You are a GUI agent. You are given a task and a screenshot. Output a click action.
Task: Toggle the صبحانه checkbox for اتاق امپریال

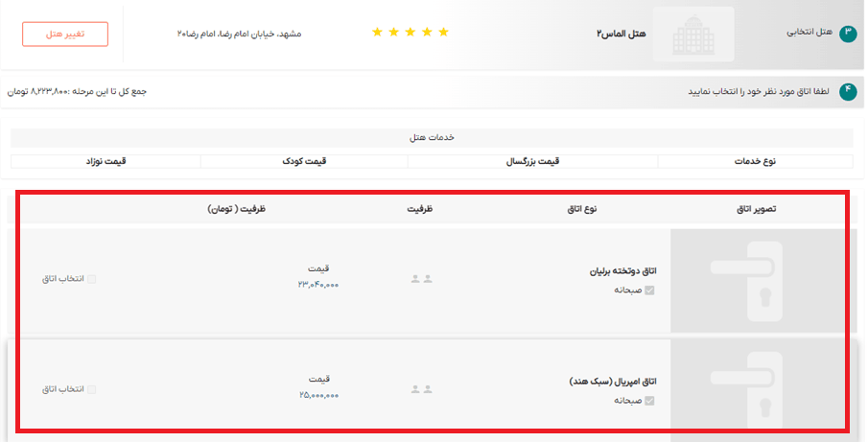[x=649, y=400]
